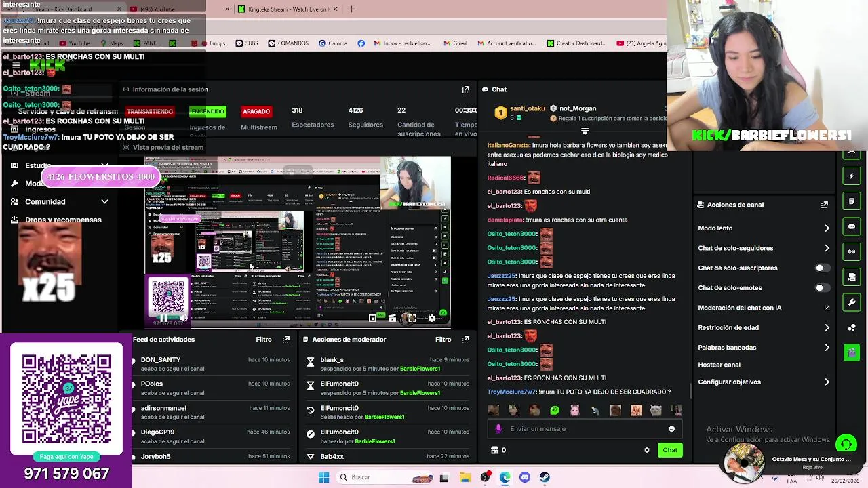The image size is (868, 488).
Task: Open chat settings gear icon
Action: coord(647,450)
